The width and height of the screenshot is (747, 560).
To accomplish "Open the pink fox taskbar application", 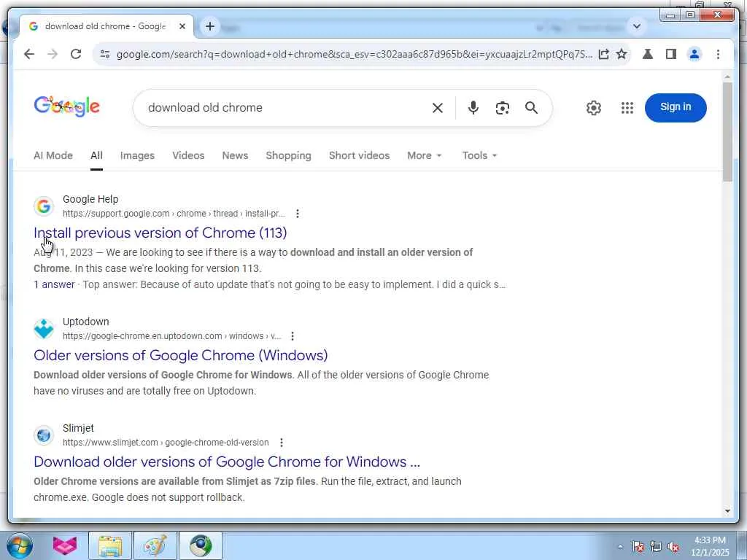I will click(65, 545).
